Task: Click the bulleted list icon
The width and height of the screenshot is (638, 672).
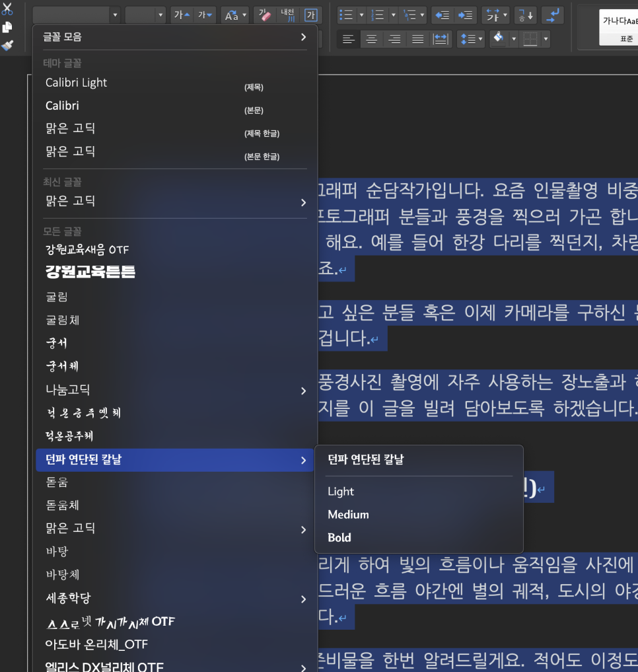Action: 346,15
